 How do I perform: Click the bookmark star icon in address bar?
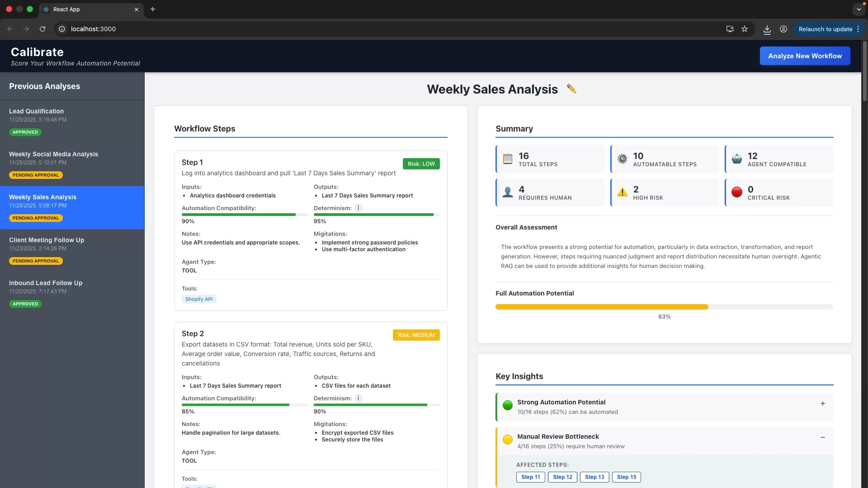[745, 29]
